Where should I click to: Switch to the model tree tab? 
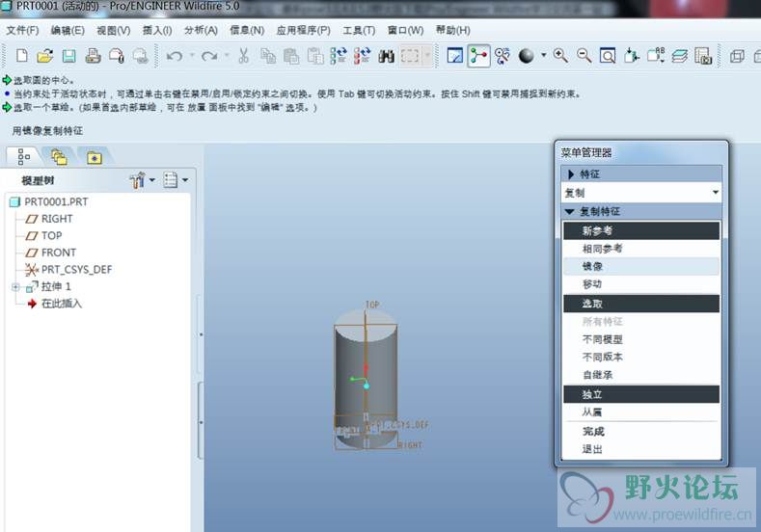click(22, 157)
